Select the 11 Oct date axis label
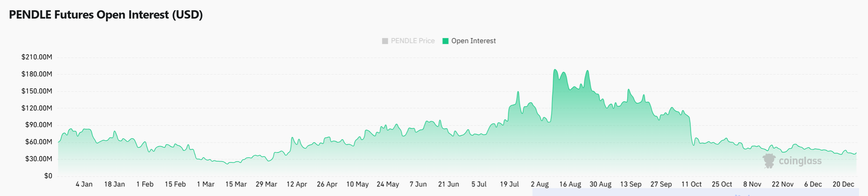 692,184
